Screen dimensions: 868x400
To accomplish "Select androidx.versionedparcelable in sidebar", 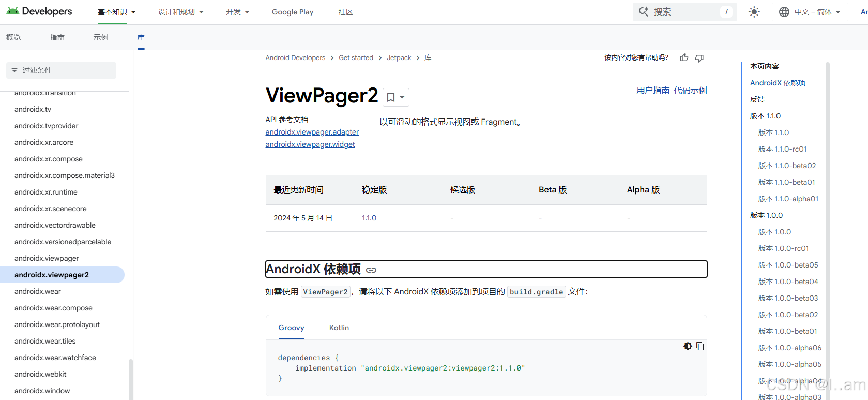I will [63, 242].
